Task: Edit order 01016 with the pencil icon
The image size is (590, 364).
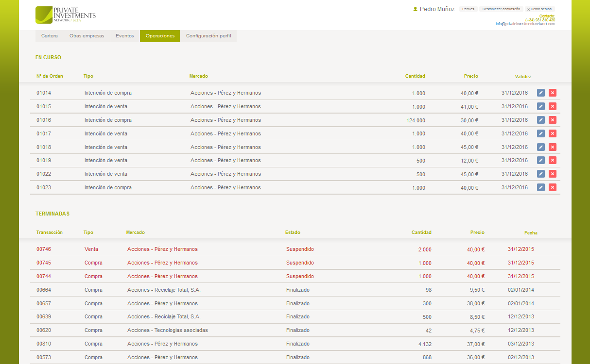Action: 541,120
